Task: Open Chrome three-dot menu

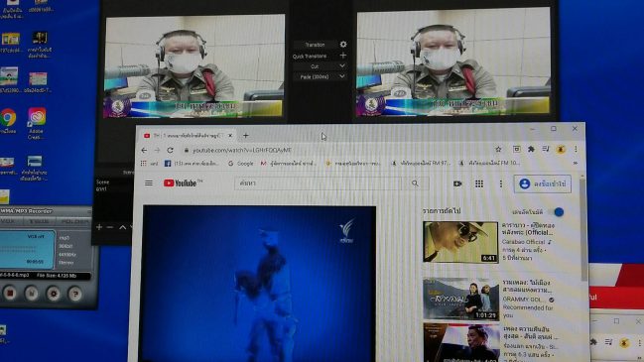Action: click(x=576, y=150)
